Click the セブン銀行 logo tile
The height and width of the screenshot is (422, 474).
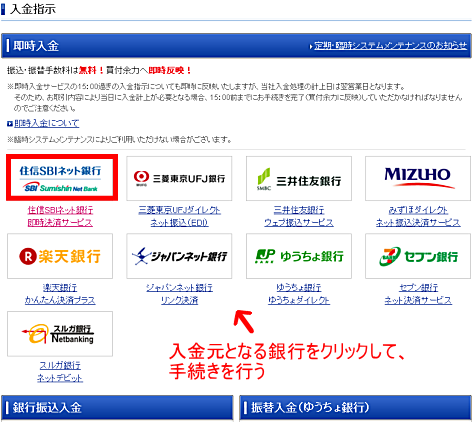point(418,256)
